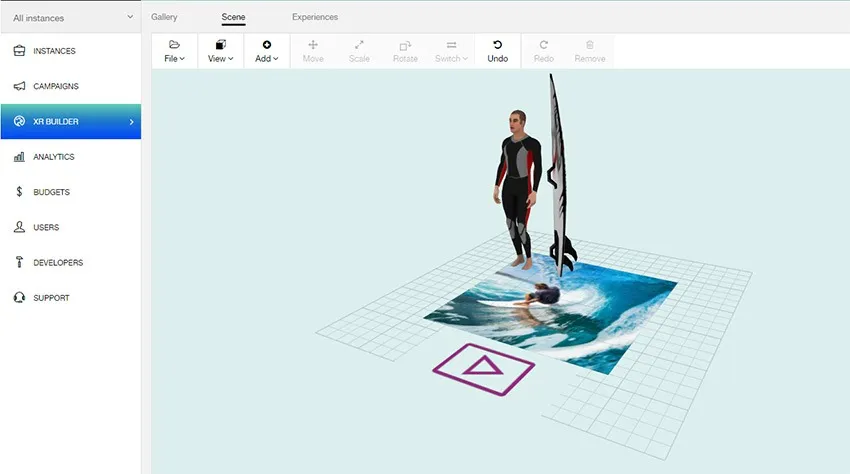This screenshot has width=850, height=474.
Task: Select the Move tool icon
Action: point(313,45)
